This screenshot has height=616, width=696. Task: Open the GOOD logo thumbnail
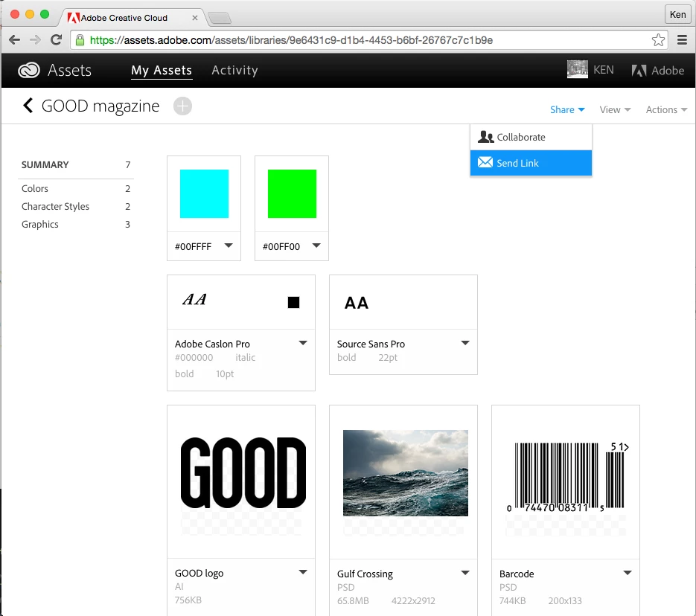tap(243, 472)
